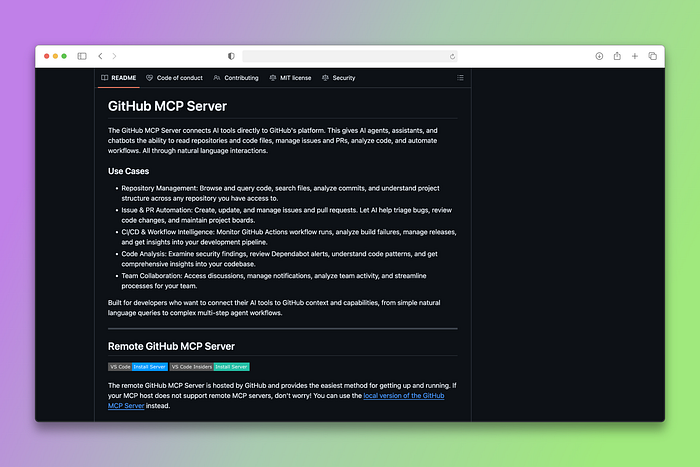The image size is (700, 467).
Task: Click the CI/CD & Workflow Intelligence bullet text
Action: [x=289, y=237]
